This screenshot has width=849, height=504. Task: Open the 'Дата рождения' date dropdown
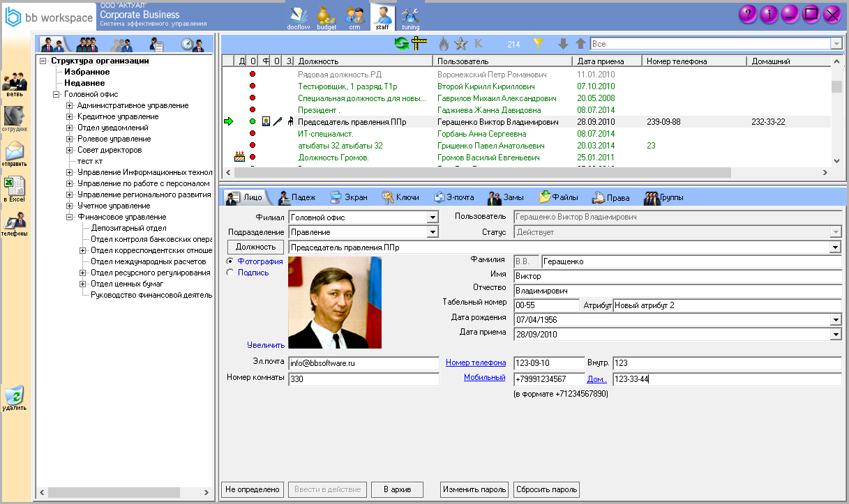(836, 320)
